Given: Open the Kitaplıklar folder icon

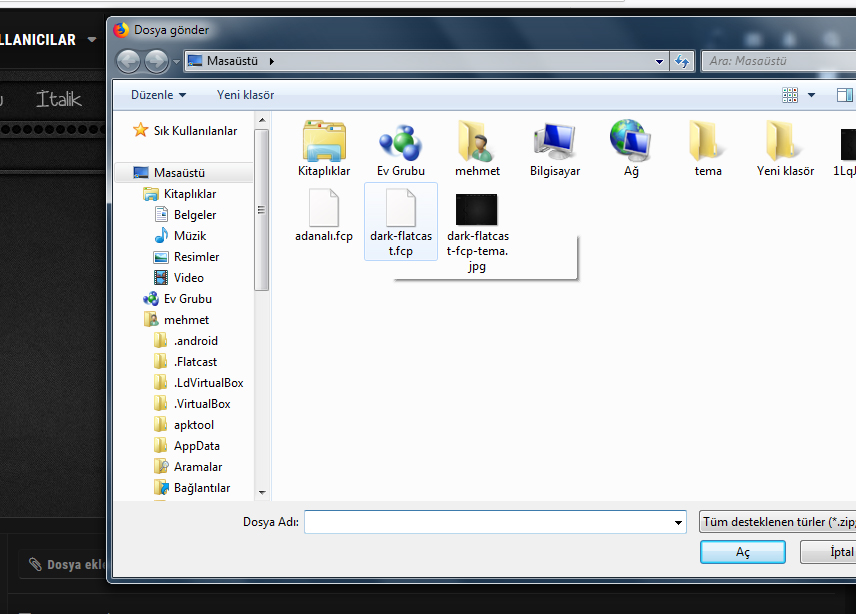Looking at the screenshot, I should point(324,143).
